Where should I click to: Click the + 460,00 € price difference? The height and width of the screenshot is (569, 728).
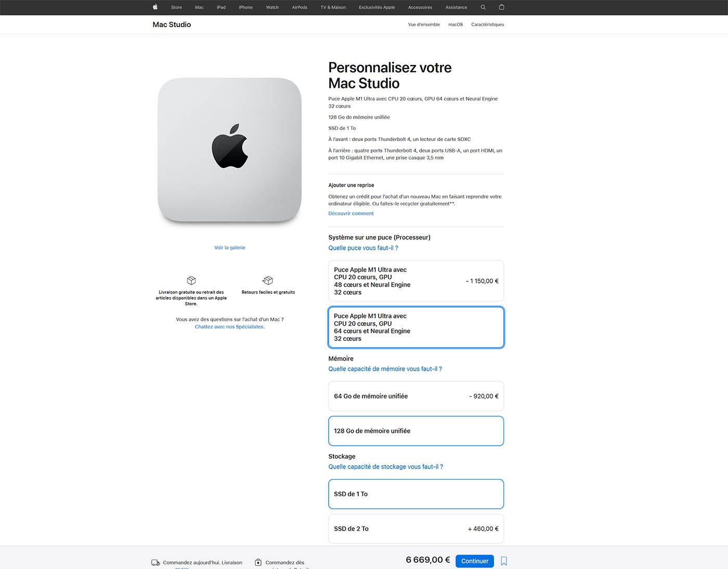coord(483,529)
